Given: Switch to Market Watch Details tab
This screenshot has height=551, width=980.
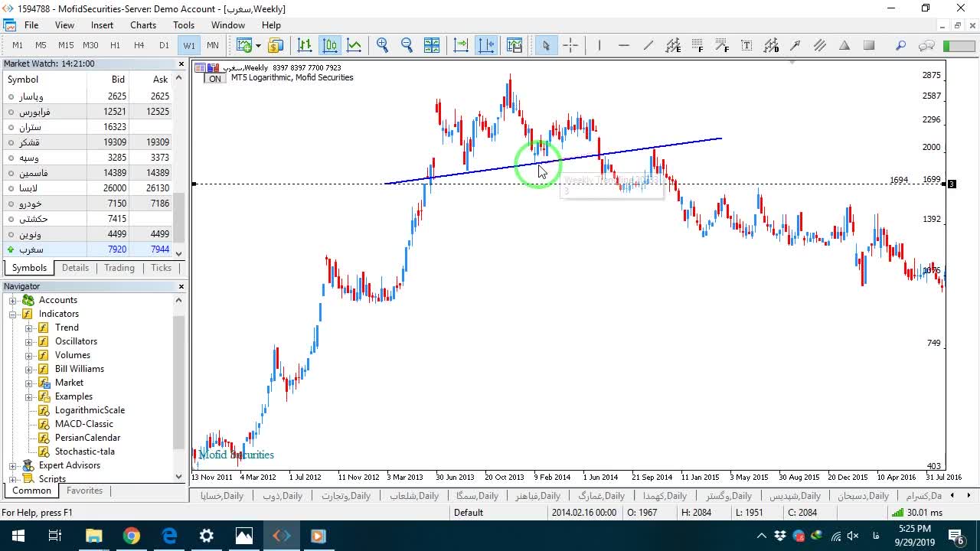Looking at the screenshot, I should pos(75,268).
